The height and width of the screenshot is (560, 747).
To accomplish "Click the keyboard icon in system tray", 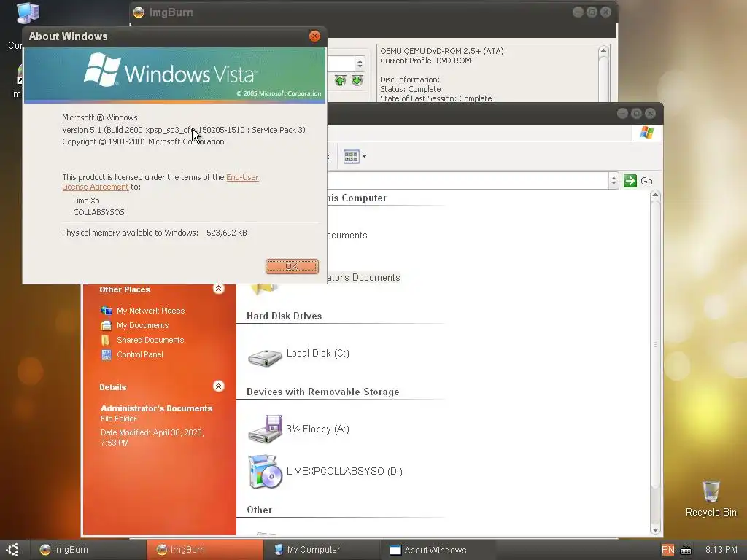I will 686,550.
